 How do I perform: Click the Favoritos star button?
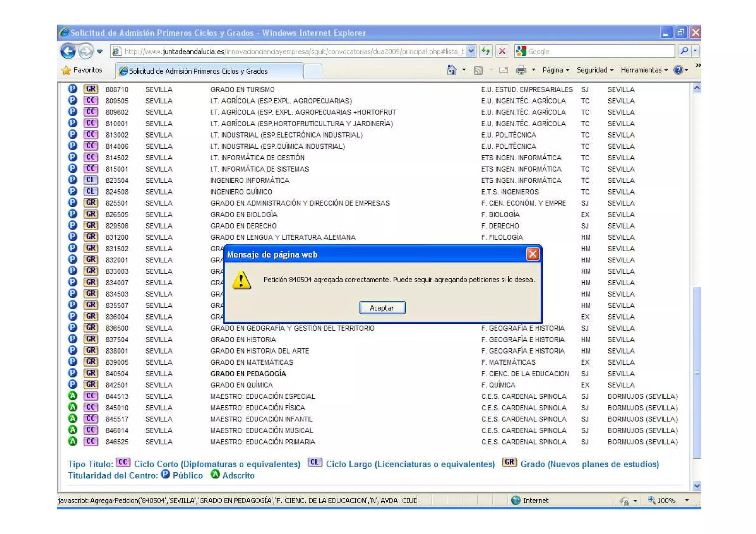point(82,70)
